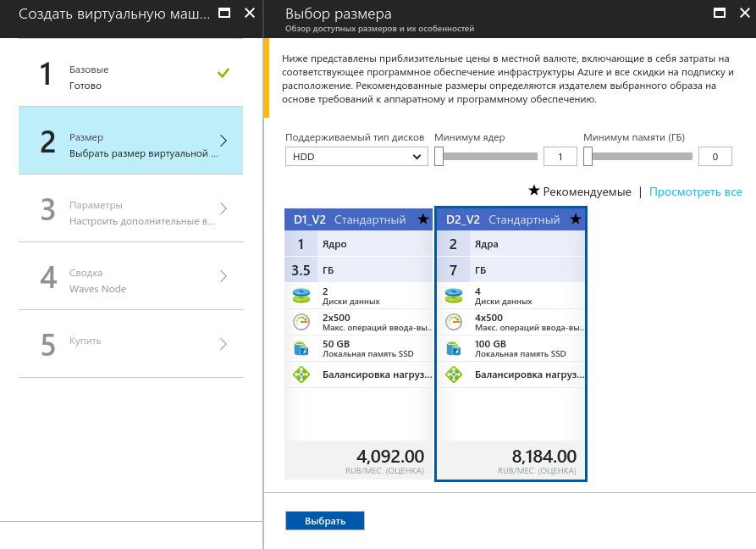Open step 5 Купить
The width and height of the screenshot is (756, 549).
click(x=130, y=344)
